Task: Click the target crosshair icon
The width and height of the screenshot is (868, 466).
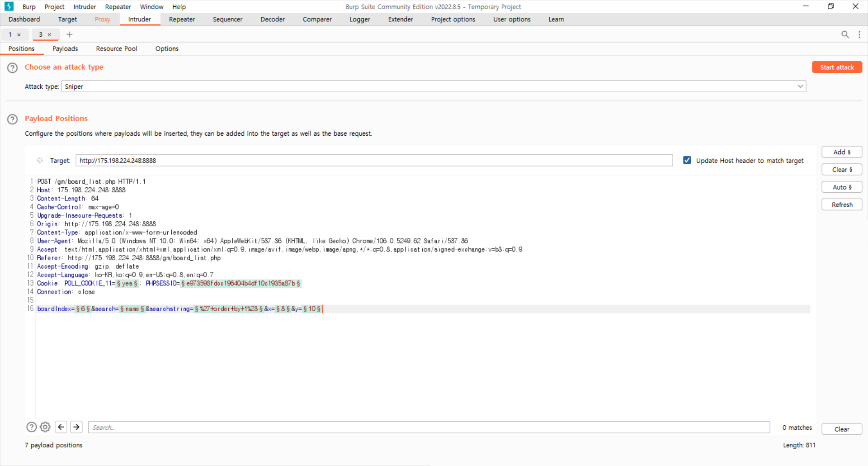Action: click(40, 161)
